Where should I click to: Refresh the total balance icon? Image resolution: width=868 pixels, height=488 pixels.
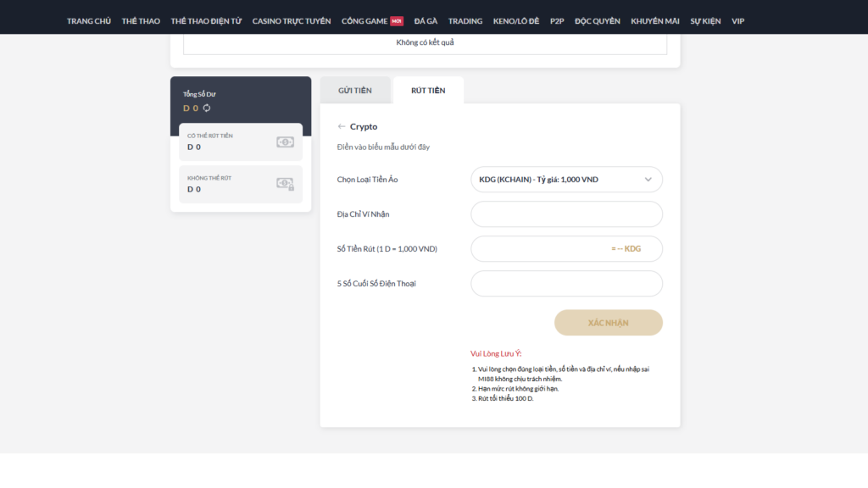pyautogui.click(x=207, y=108)
